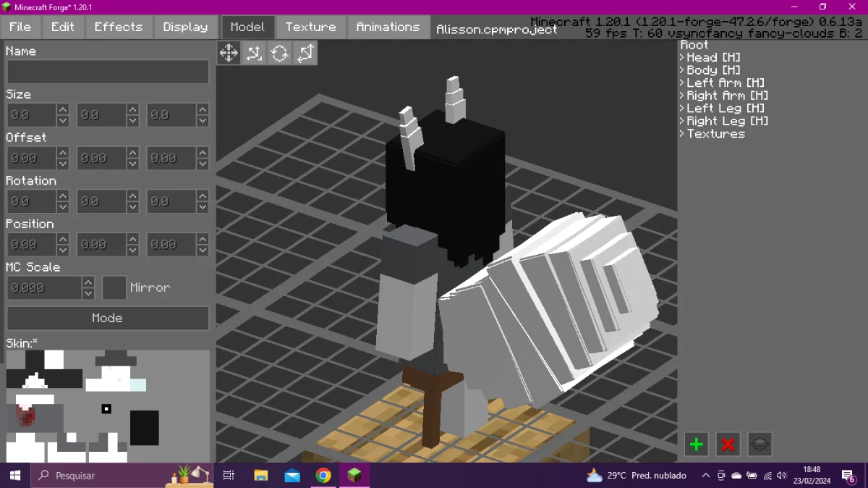Click the Pesquisar taskbar search box
The height and width of the screenshot is (488, 868).
click(123, 476)
